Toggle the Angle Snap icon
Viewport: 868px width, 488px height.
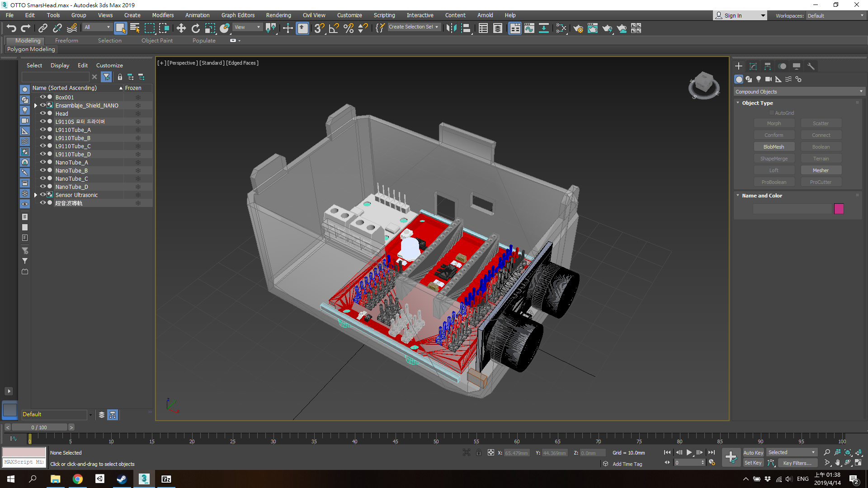[334, 28]
